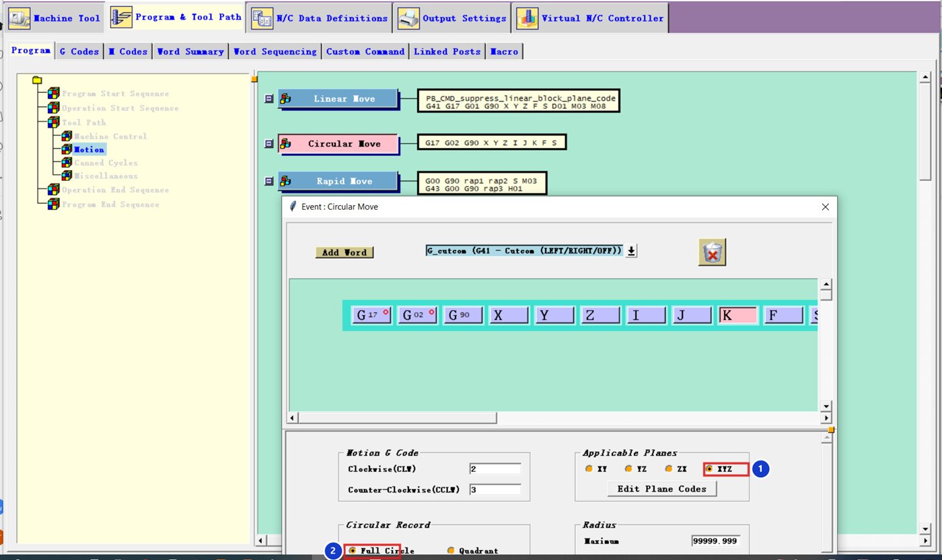This screenshot has width=942, height=560.
Task: Open the M Codes sub-tab
Action: tap(128, 51)
